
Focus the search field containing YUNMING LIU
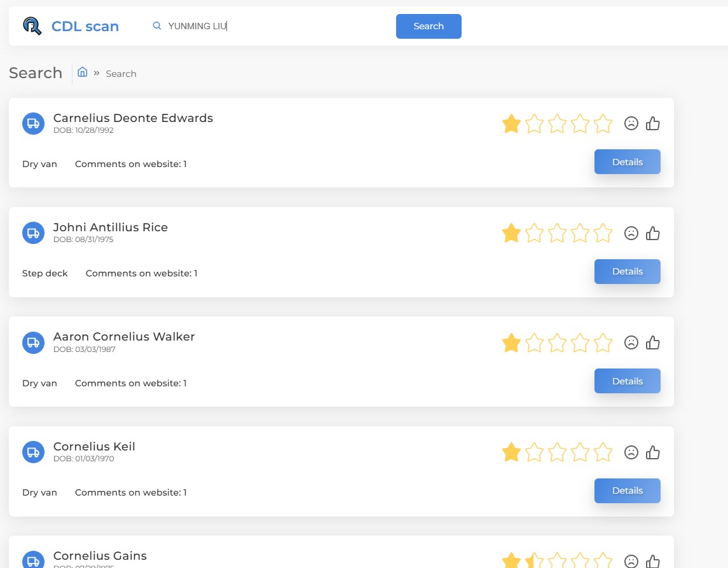tap(273, 26)
